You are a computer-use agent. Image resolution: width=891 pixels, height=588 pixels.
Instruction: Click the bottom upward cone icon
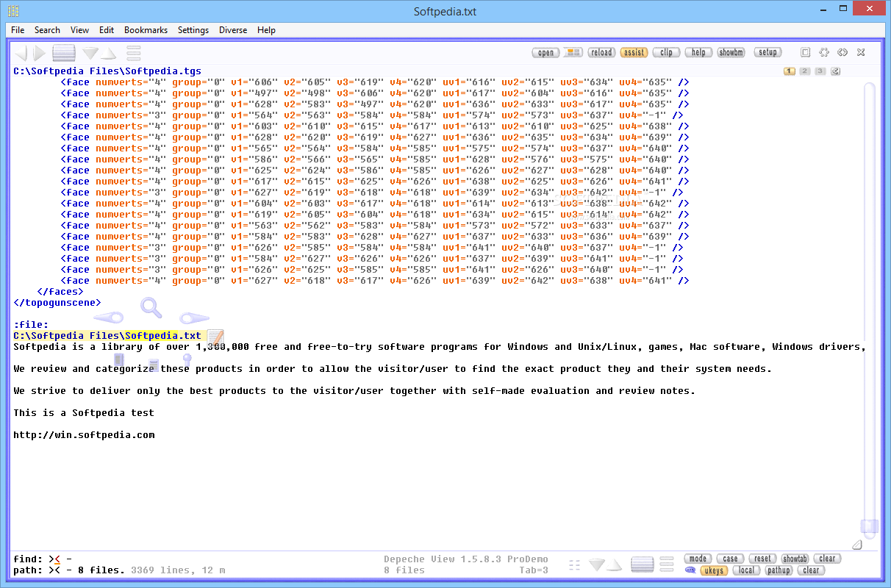pyautogui.click(x=615, y=564)
